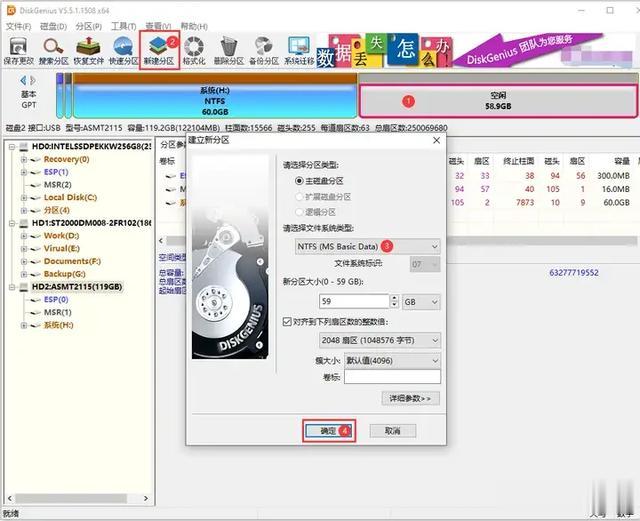Screen dimensions: 640x521
Task: Select the 空闲 58.9GB free space bar
Action: [498, 101]
